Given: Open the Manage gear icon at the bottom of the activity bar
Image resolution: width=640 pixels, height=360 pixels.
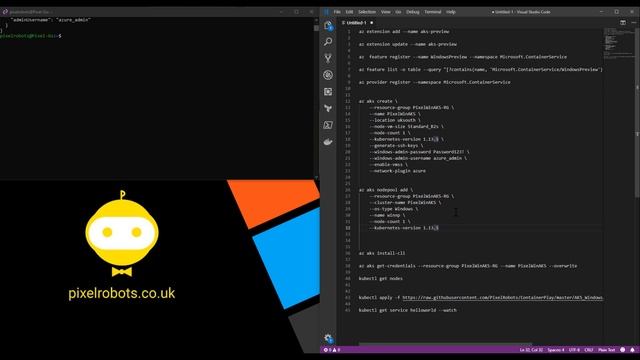Looking at the screenshot, I should coord(328,338).
